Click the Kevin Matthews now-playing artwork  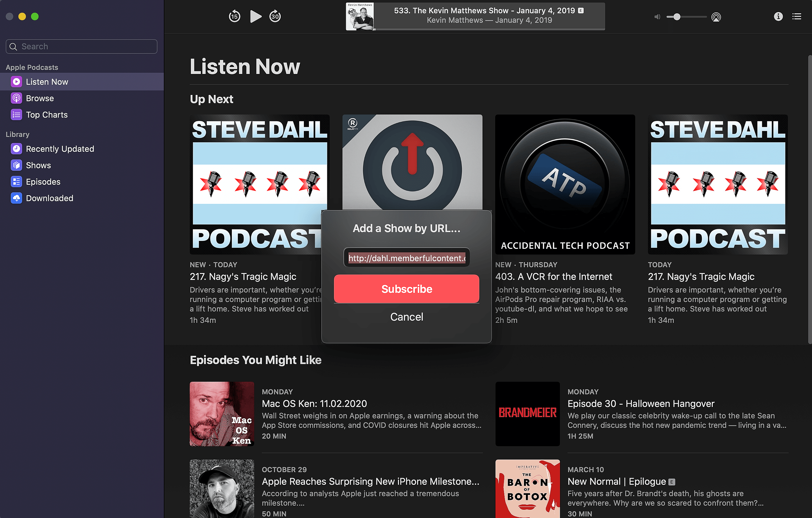click(360, 17)
